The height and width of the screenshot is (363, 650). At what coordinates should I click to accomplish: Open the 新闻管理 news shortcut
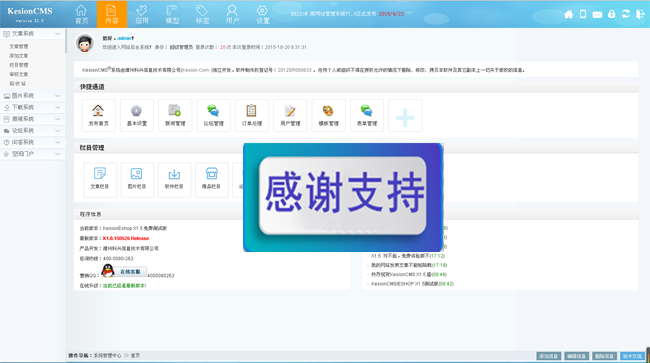click(175, 116)
